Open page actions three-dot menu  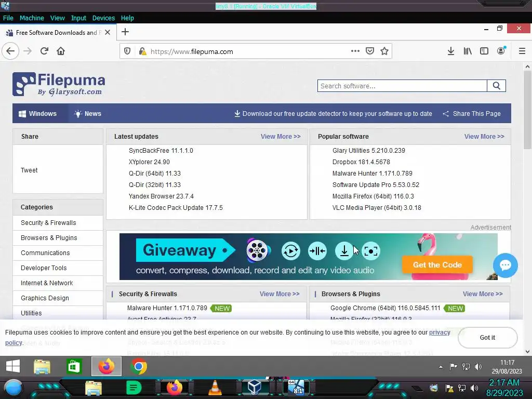pyautogui.click(x=355, y=51)
